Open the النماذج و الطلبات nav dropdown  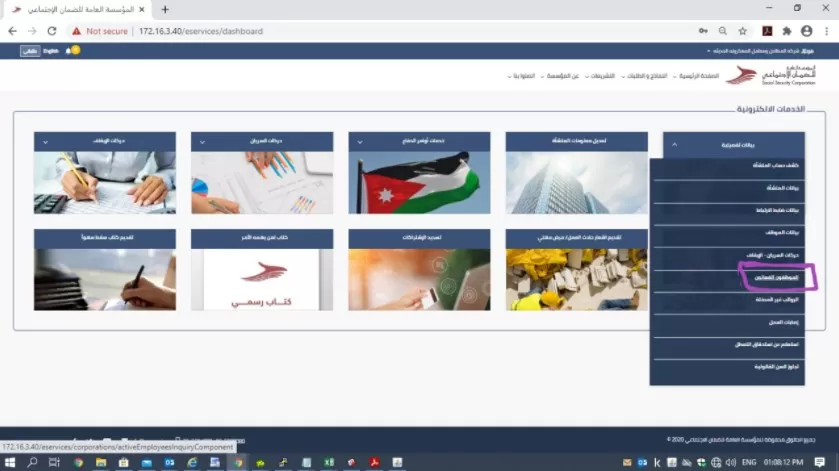coord(644,76)
